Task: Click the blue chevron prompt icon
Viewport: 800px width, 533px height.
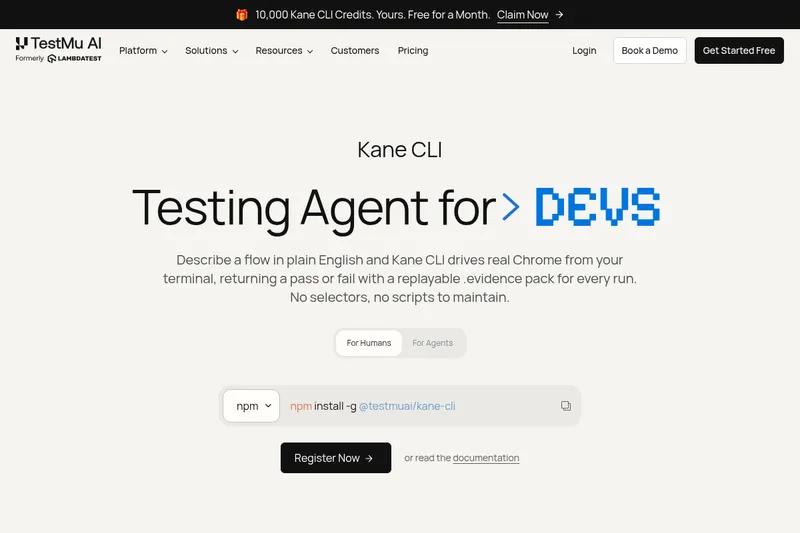Action: pyautogui.click(x=510, y=207)
